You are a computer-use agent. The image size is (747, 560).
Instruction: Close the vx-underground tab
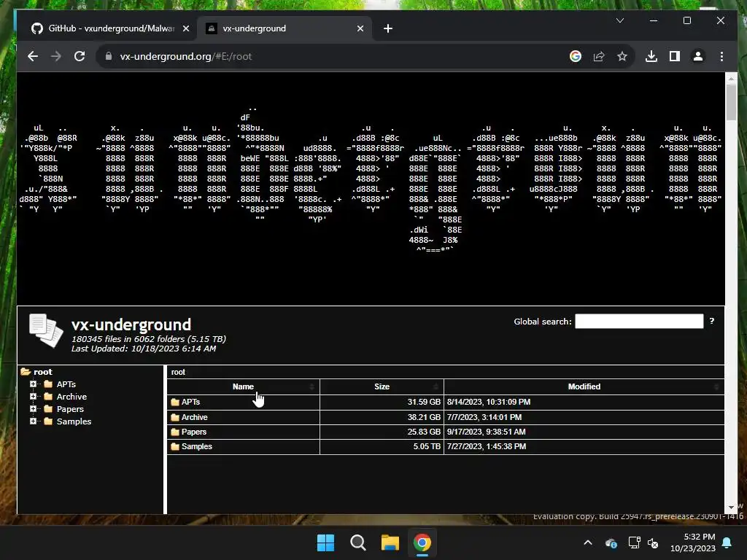click(x=360, y=28)
